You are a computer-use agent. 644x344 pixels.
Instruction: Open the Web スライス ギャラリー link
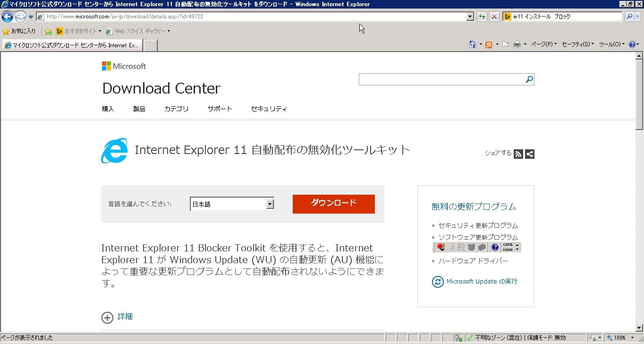tap(138, 31)
